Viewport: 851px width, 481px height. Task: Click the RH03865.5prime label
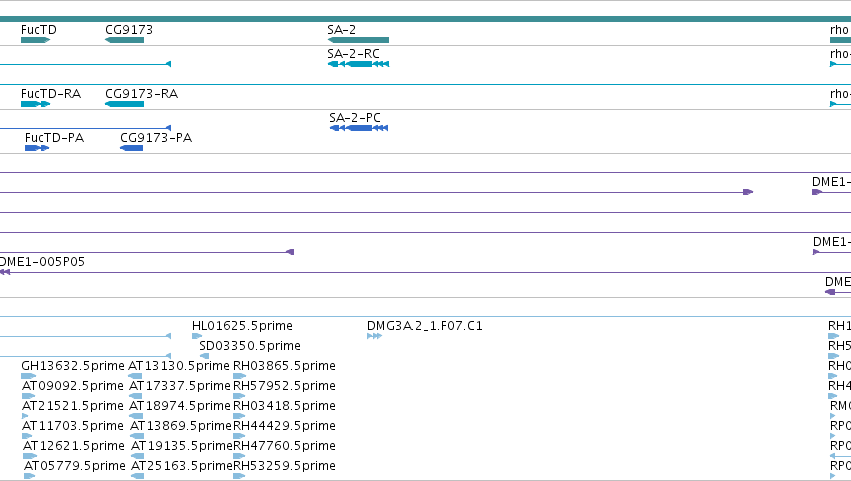coord(284,366)
